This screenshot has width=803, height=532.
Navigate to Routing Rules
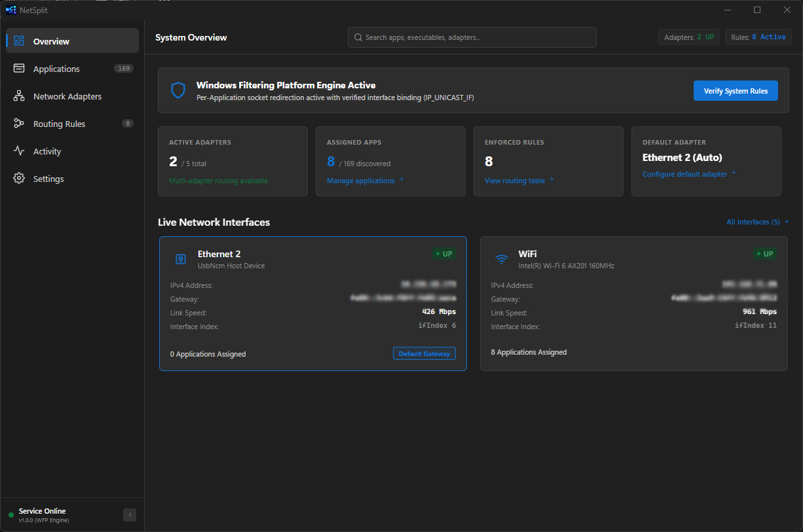tap(72, 124)
